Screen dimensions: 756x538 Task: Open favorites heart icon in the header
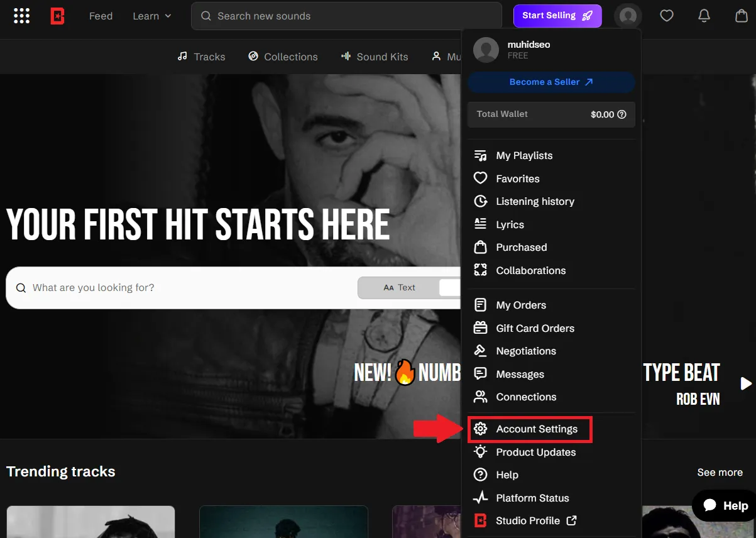click(x=667, y=16)
